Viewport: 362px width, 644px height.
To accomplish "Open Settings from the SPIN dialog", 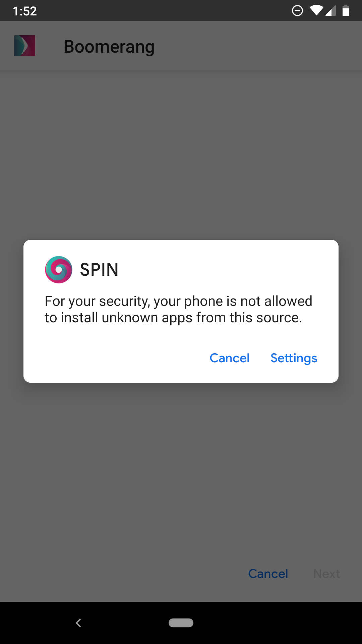I will [x=294, y=358].
